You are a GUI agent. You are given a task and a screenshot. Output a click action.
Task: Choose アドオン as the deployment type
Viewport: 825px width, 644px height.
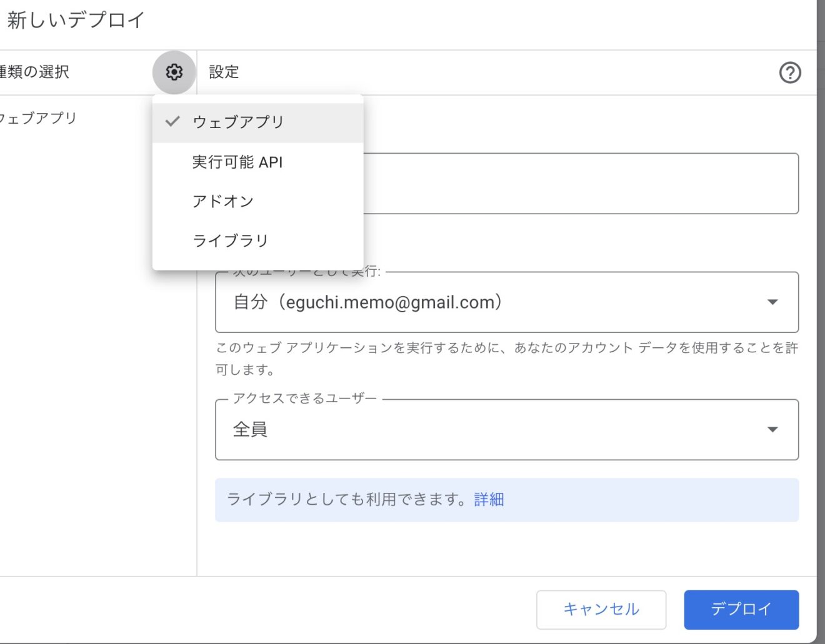tap(224, 201)
